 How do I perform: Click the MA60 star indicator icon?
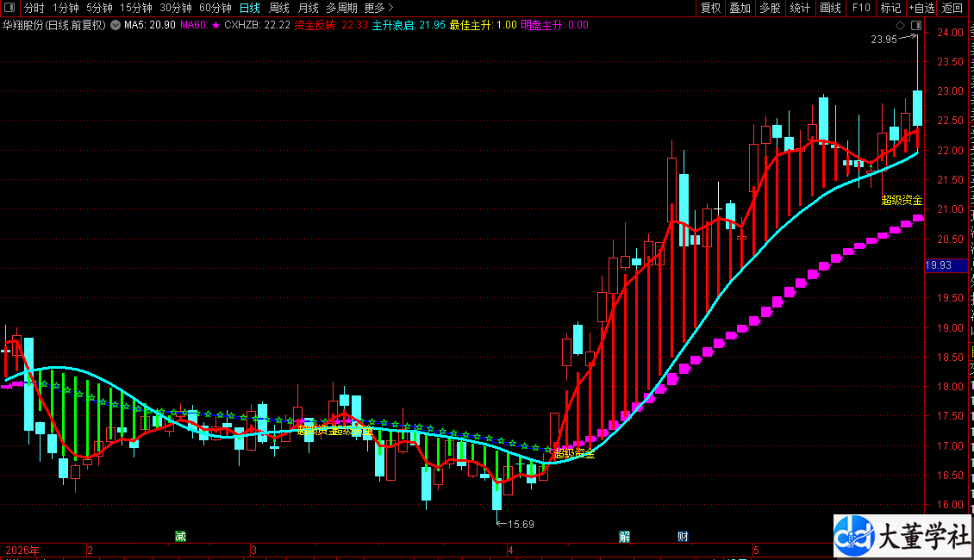(x=215, y=26)
